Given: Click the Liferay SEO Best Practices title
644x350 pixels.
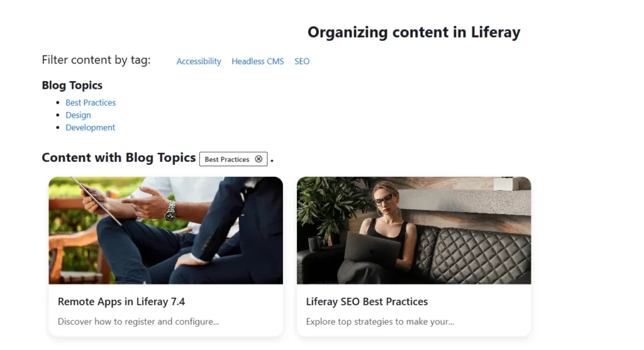Looking at the screenshot, I should 367,302.
